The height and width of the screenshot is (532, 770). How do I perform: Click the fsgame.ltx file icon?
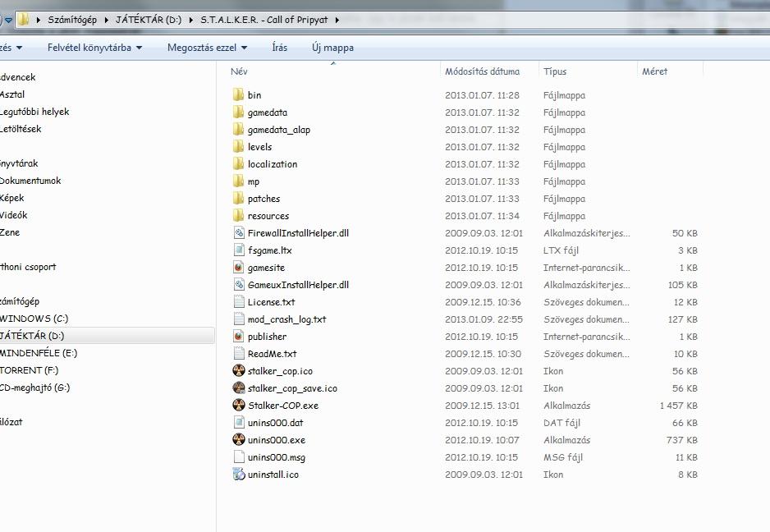point(239,250)
